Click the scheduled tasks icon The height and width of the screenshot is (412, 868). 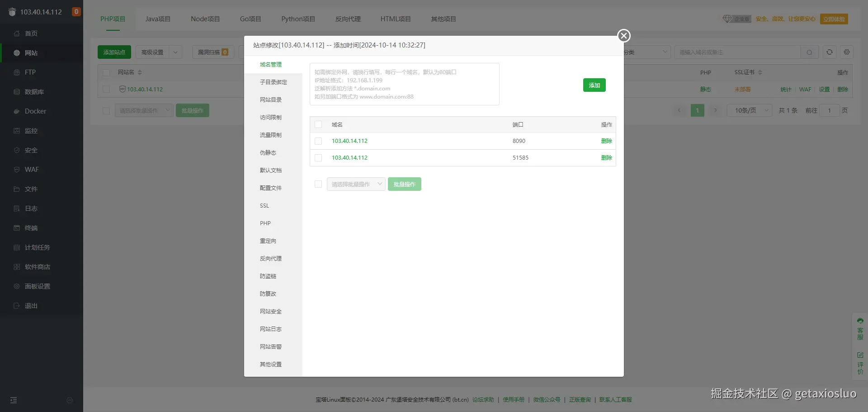[x=17, y=247]
